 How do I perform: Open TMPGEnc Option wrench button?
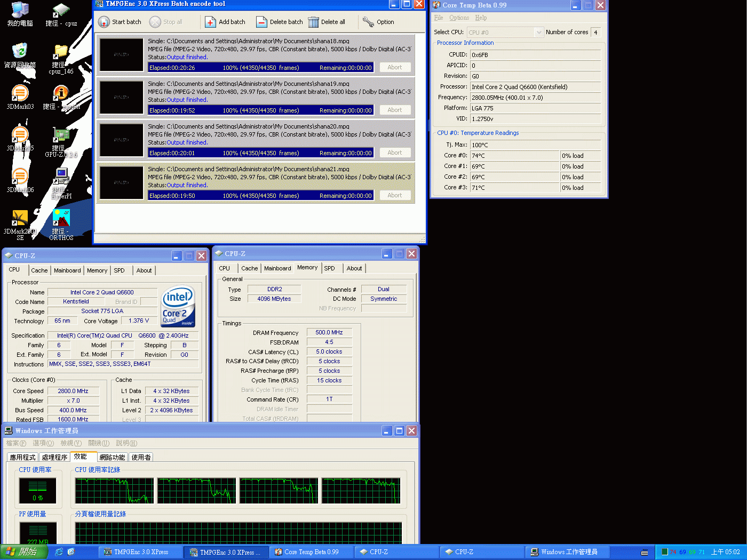378,22
